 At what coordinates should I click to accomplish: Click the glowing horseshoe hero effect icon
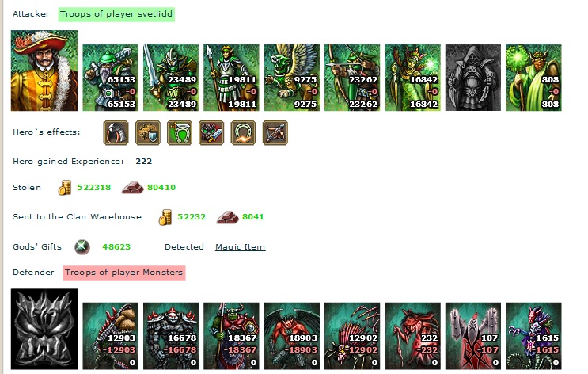(x=244, y=132)
